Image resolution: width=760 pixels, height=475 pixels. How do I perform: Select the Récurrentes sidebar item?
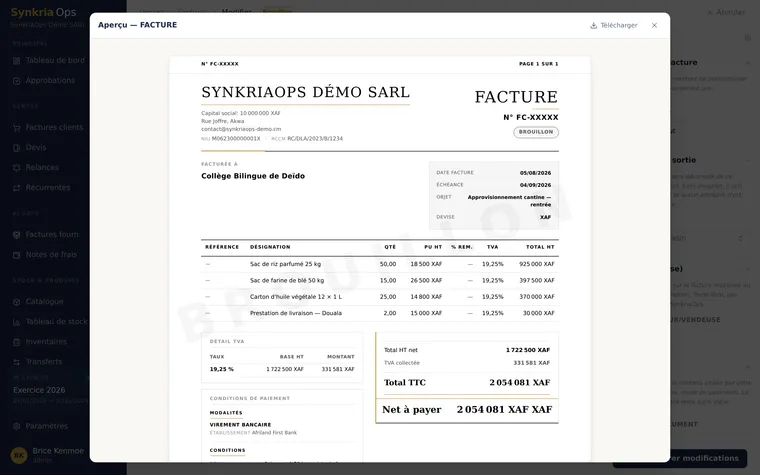pyautogui.click(x=42, y=188)
